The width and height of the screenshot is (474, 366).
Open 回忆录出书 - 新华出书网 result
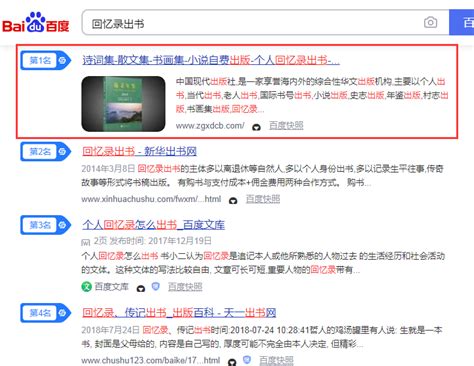[x=139, y=151]
